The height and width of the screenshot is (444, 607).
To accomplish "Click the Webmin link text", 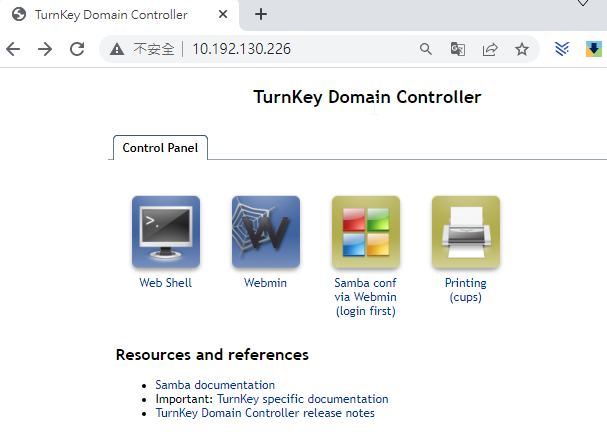I will coord(266,283).
